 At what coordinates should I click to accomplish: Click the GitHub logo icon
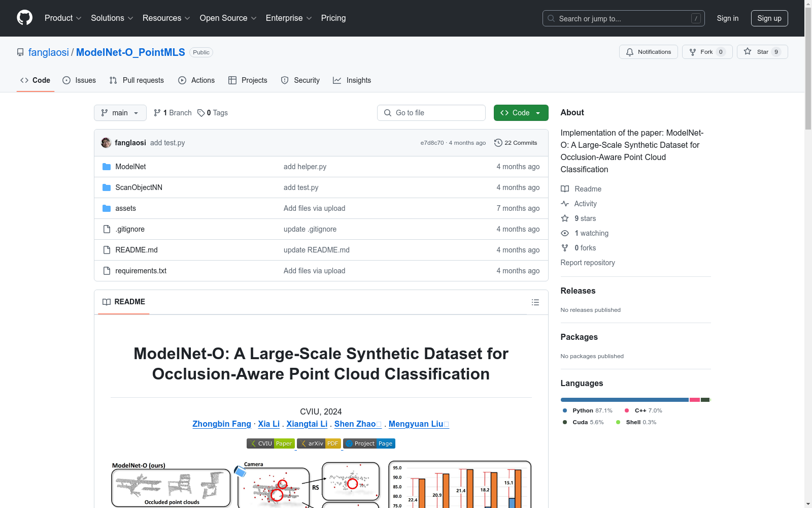point(24,18)
